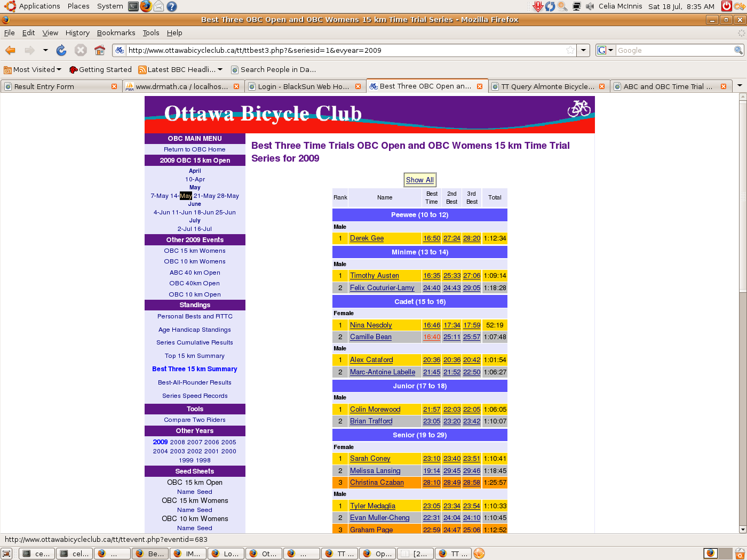Bookmark page with the star icon
747x560 pixels.
coord(570,50)
